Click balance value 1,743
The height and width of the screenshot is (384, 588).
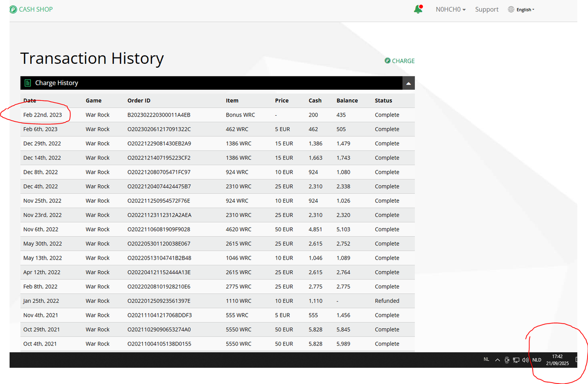tap(343, 158)
